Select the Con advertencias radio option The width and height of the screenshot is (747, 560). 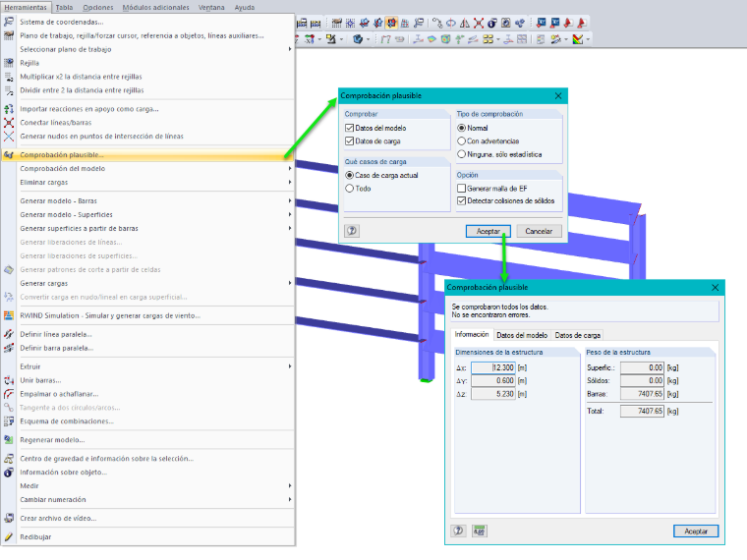[x=461, y=140]
